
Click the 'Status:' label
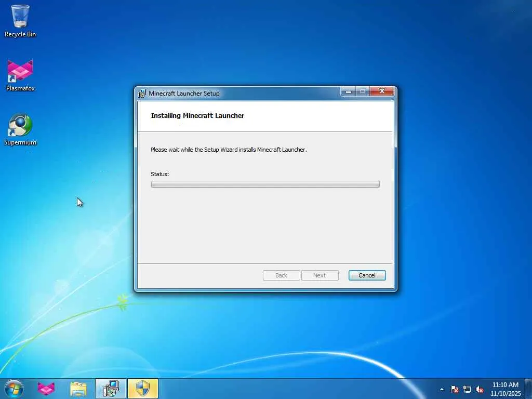[x=160, y=174]
